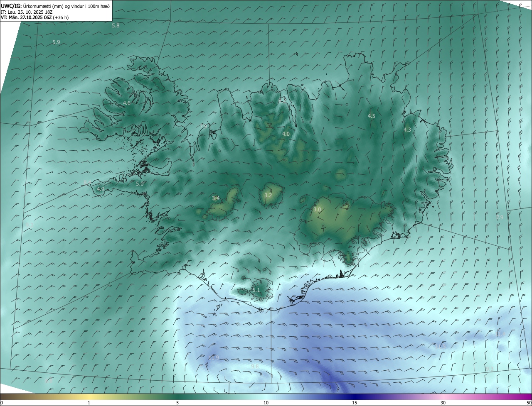This screenshot has width=532, height=406.
Task: Select the 4.0 label in north Iceland
Action: pyautogui.click(x=286, y=134)
